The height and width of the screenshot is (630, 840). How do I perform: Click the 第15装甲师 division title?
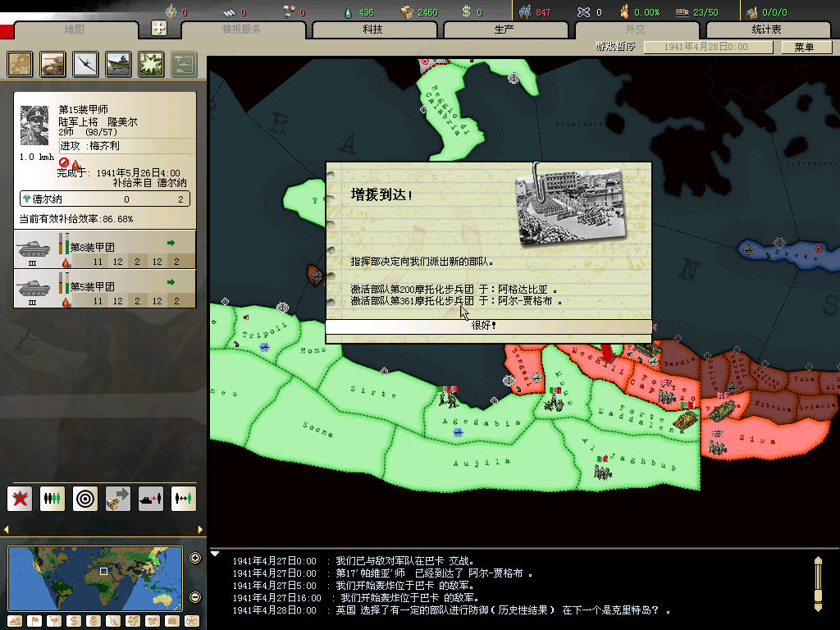83,109
